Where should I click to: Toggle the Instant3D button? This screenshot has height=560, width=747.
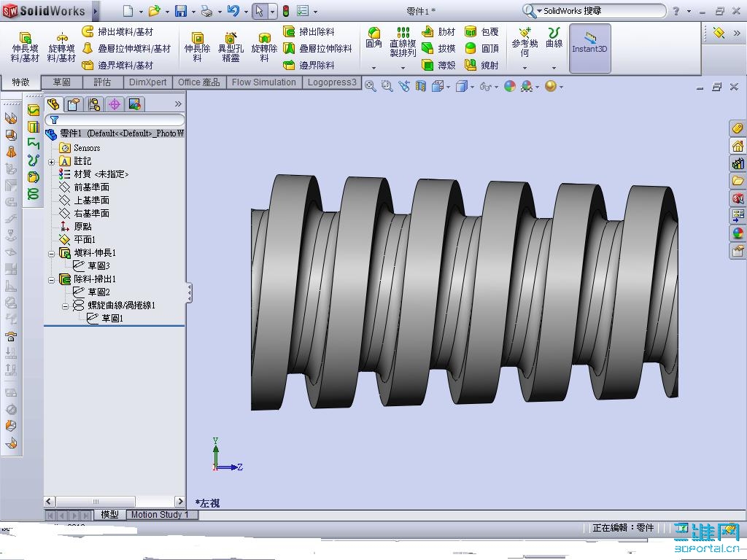point(589,47)
